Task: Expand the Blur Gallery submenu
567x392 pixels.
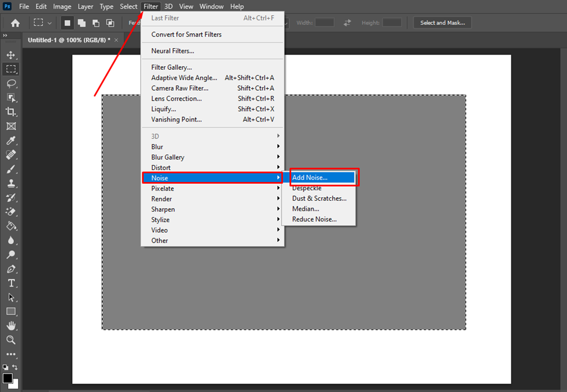Action: pos(213,157)
